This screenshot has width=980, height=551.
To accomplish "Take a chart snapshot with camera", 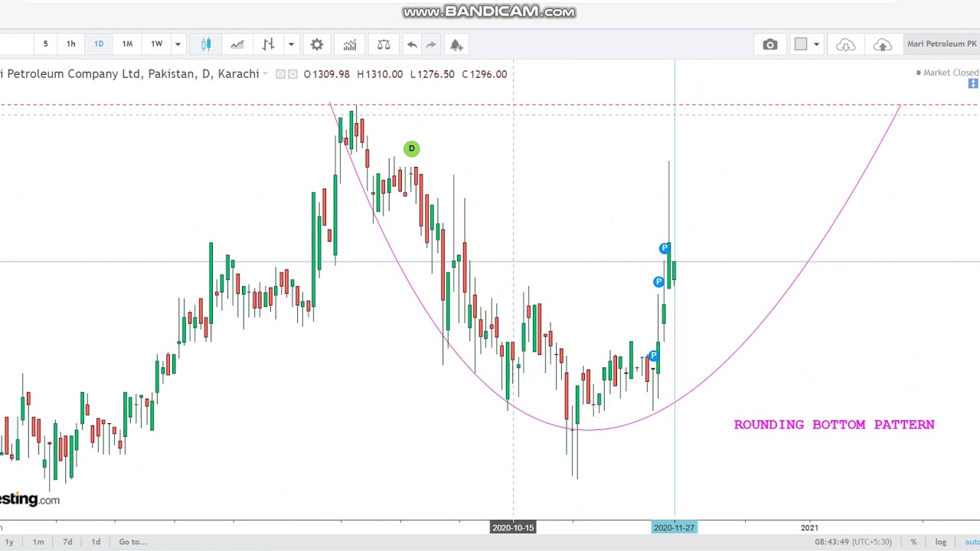I will [x=770, y=44].
